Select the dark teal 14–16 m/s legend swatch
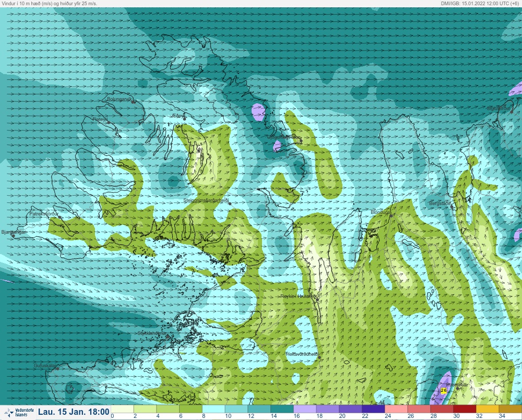Screen dimensions: 522x420 pyautogui.click(x=282, y=409)
